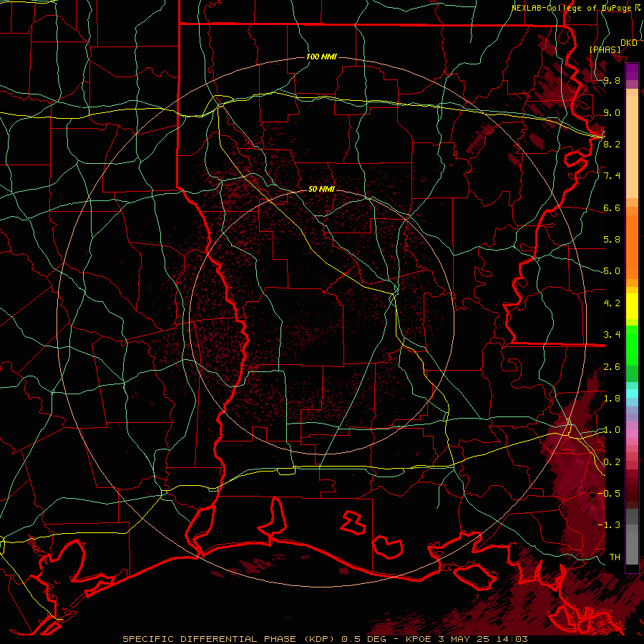
Task: Select the 5.0 scale label
Action: click(x=612, y=271)
